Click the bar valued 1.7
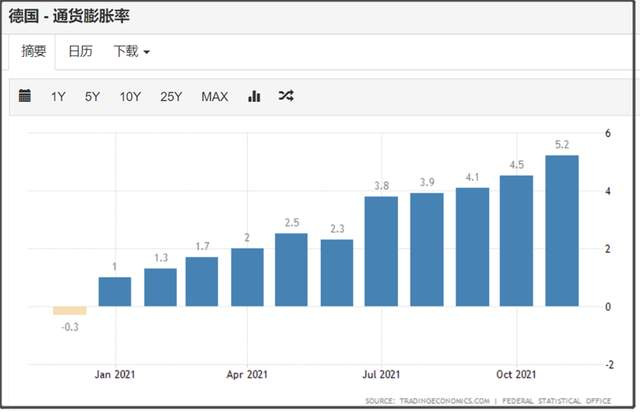This screenshot has width=640, height=412. [202, 281]
